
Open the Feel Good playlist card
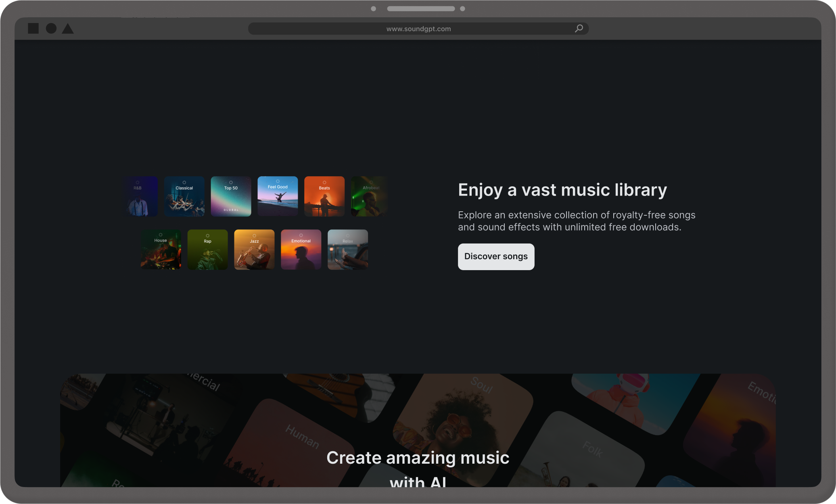click(x=278, y=196)
